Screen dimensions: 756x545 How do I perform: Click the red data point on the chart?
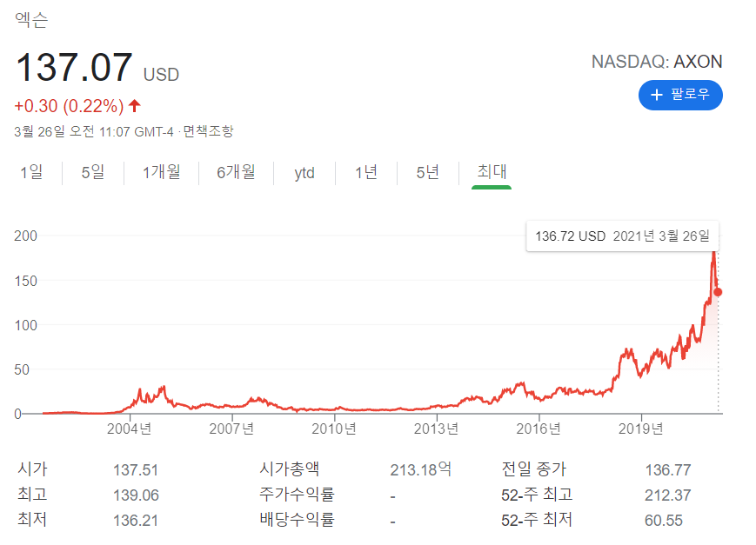click(717, 293)
